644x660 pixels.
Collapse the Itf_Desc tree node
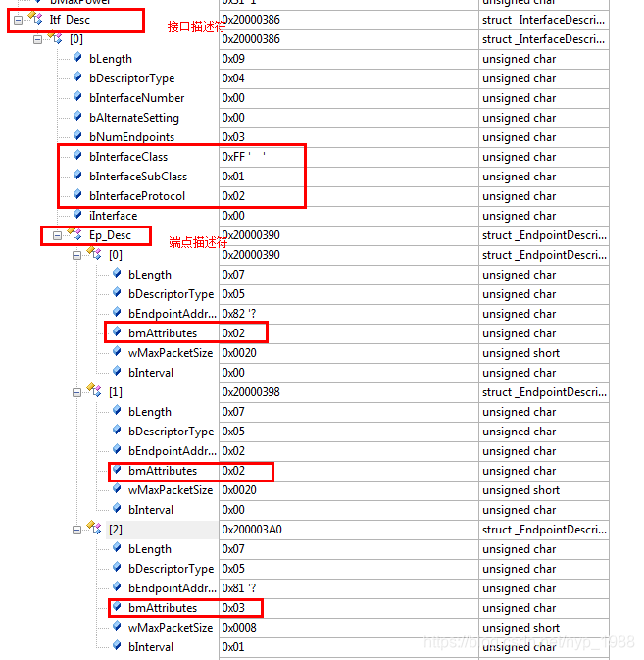pyautogui.click(x=18, y=20)
